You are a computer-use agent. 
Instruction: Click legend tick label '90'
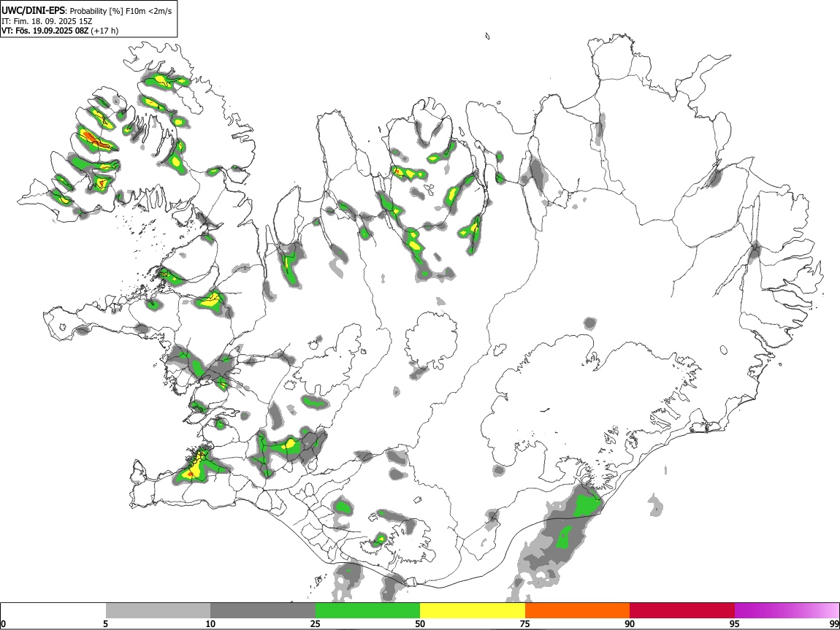[630, 624]
